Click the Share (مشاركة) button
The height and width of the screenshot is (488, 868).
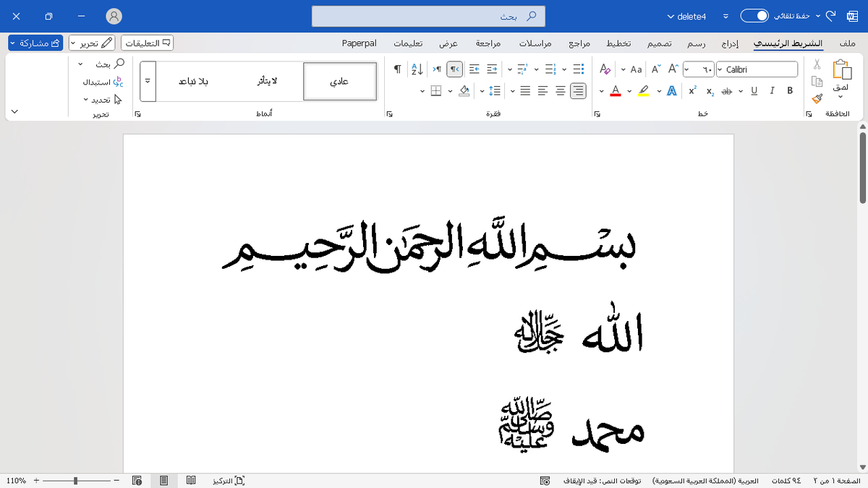pos(35,43)
